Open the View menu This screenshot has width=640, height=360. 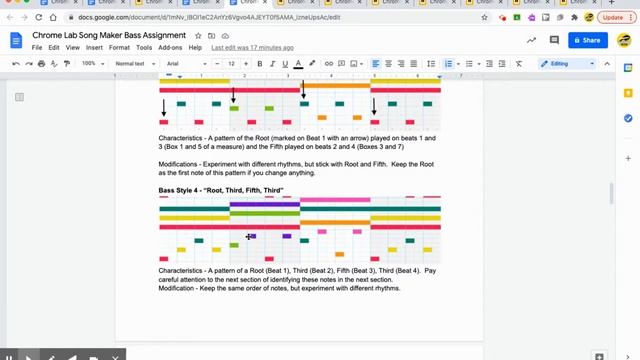click(x=73, y=48)
